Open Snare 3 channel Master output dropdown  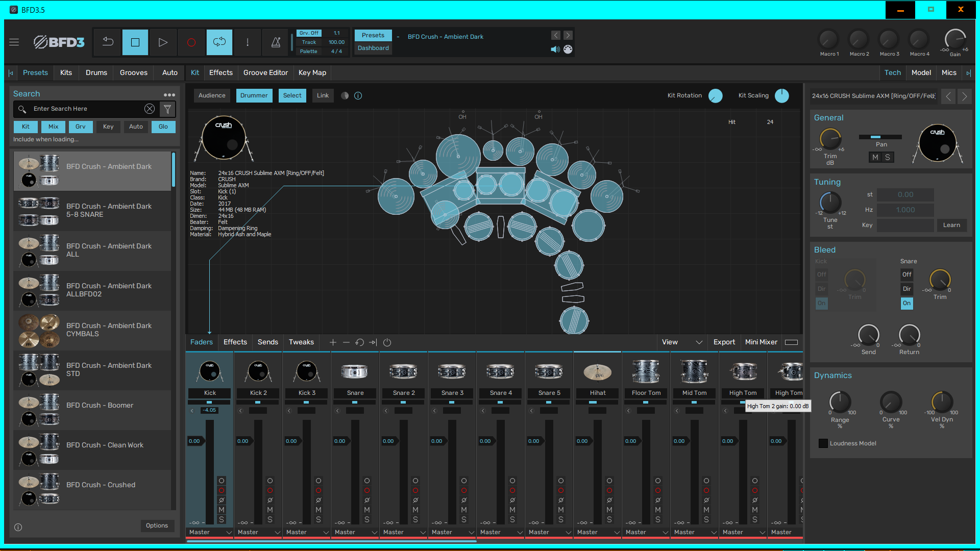pyautogui.click(x=452, y=532)
